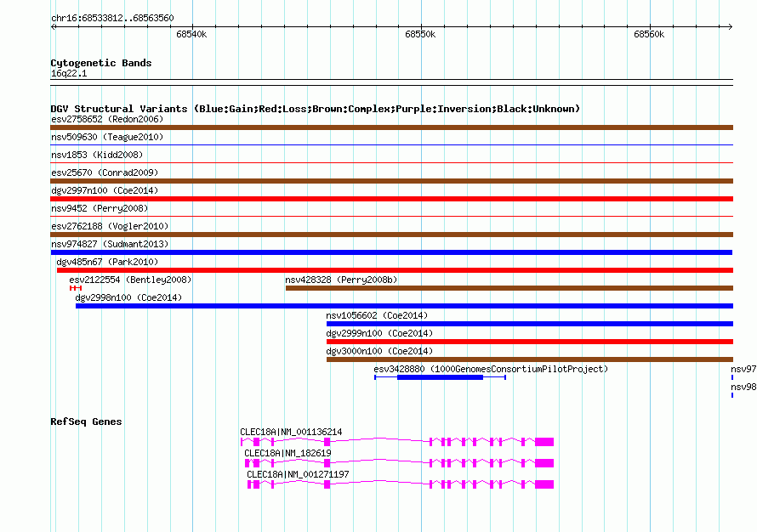
Task: Click the small red esv2122554 glyph
Action: pos(76,288)
